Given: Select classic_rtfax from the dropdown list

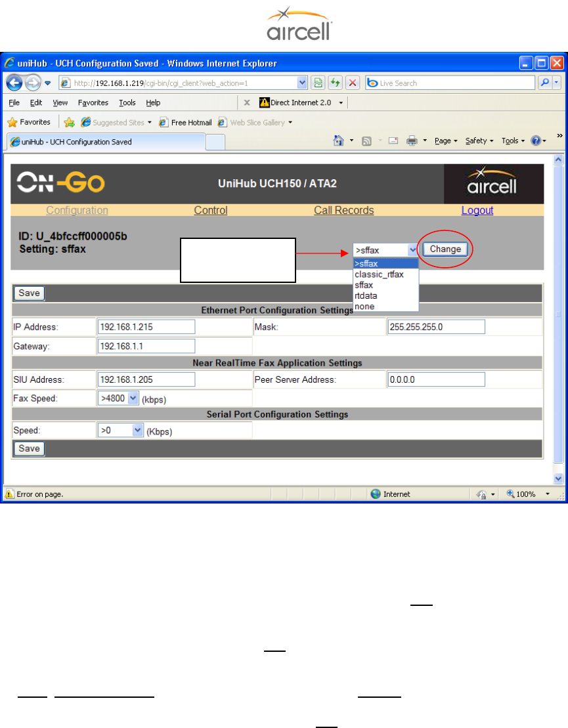Looking at the screenshot, I should 385,274.
